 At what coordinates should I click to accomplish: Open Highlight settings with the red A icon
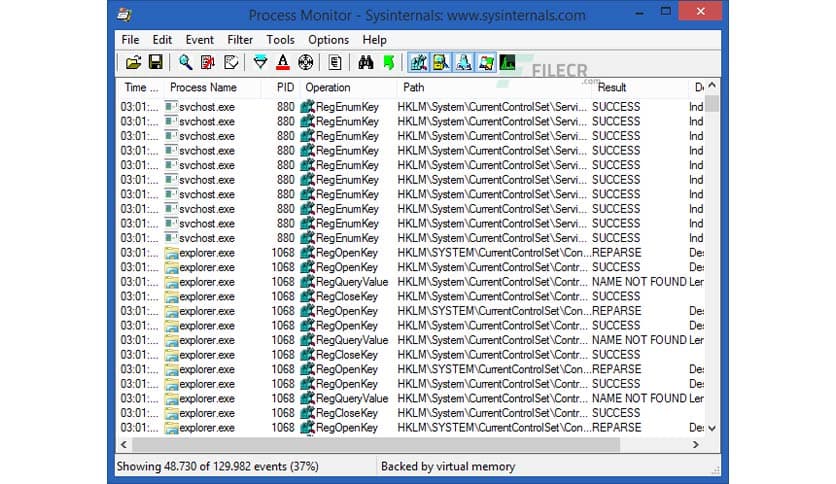tap(283, 62)
